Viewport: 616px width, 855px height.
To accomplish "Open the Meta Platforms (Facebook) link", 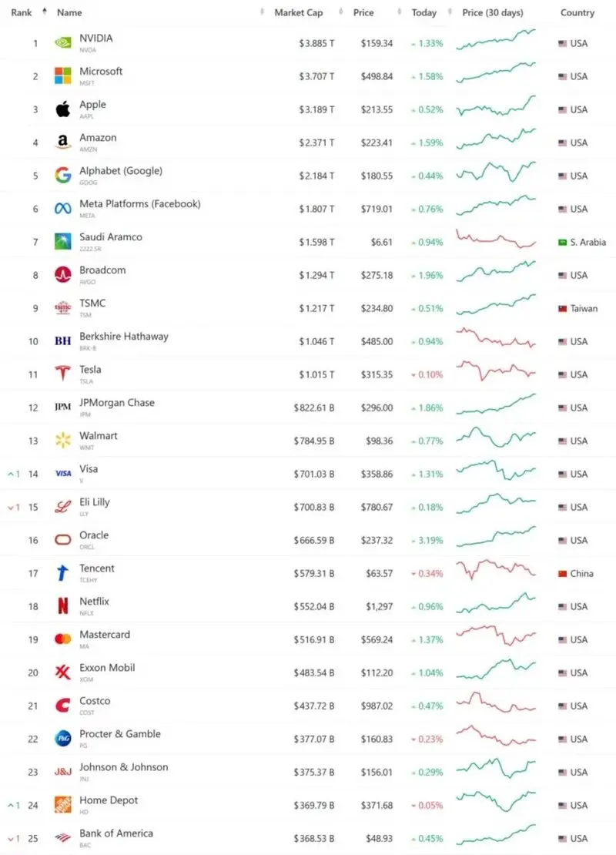I will [139, 203].
